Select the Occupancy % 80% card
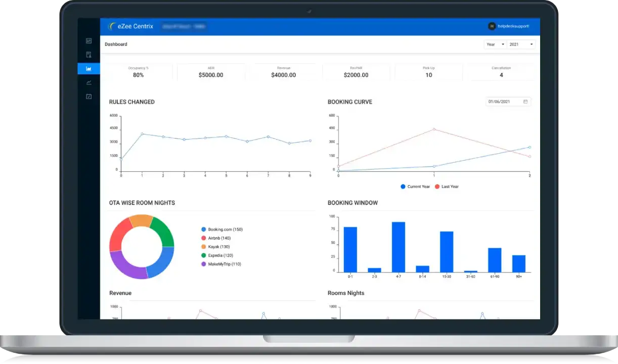The image size is (618, 364). click(x=138, y=72)
